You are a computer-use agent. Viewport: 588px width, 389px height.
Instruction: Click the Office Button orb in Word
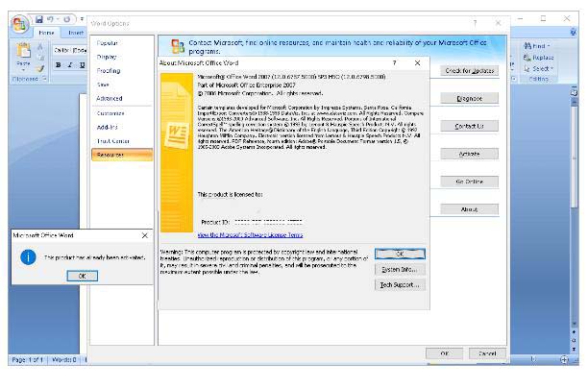tap(19, 25)
